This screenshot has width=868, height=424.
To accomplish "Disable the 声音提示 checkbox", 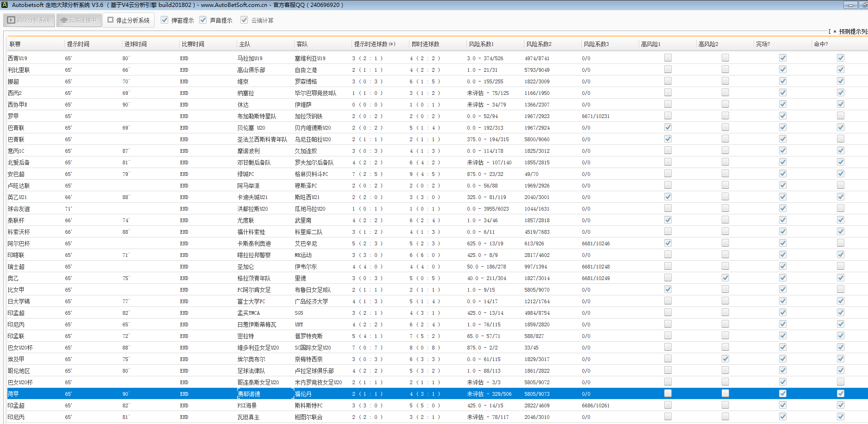I will [203, 20].
